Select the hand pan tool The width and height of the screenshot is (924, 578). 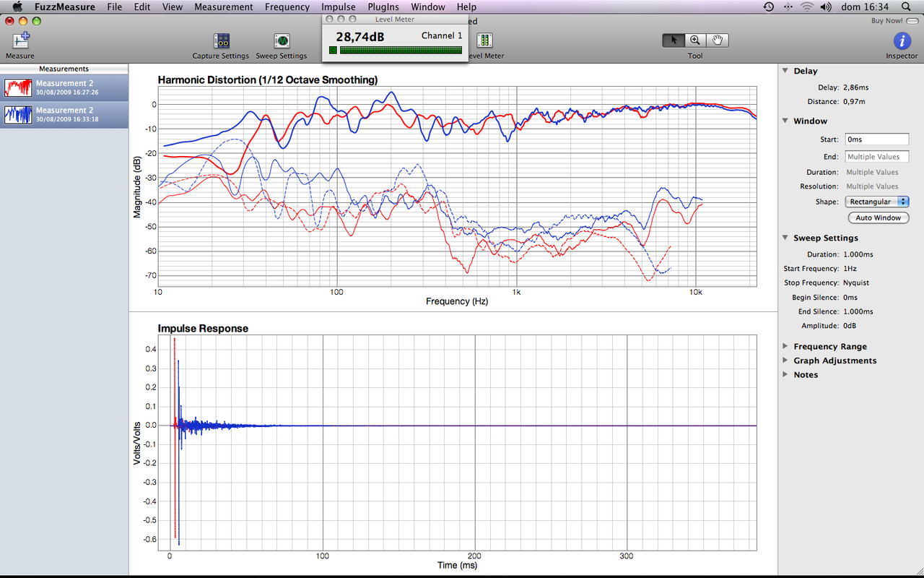(x=717, y=40)
